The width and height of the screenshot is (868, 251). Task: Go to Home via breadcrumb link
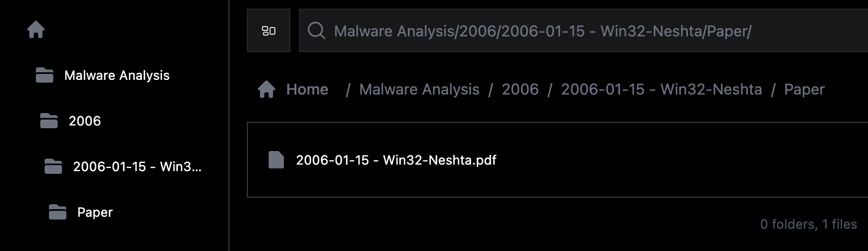pyautogui.click(x=307, y=89)
